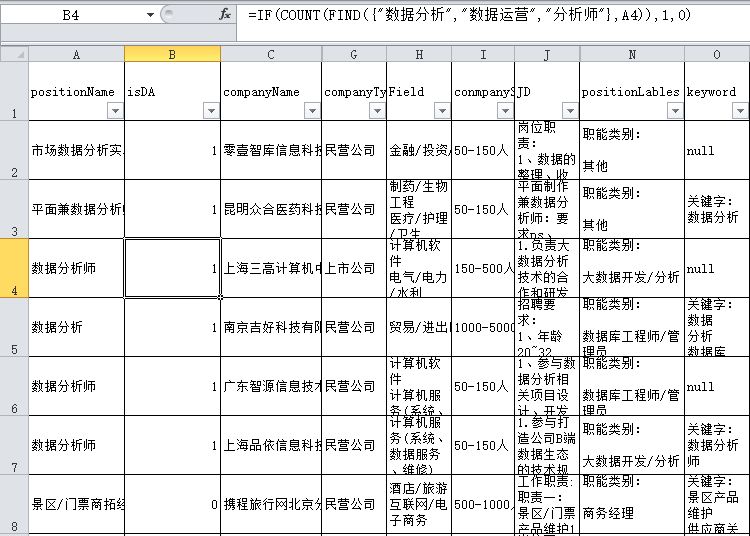Open the conmpanySize filter dropdown in column I

505,111
